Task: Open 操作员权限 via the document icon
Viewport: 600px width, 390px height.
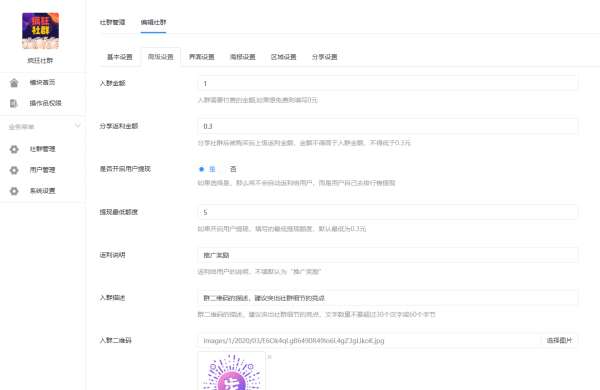Action: pos(14,103)
